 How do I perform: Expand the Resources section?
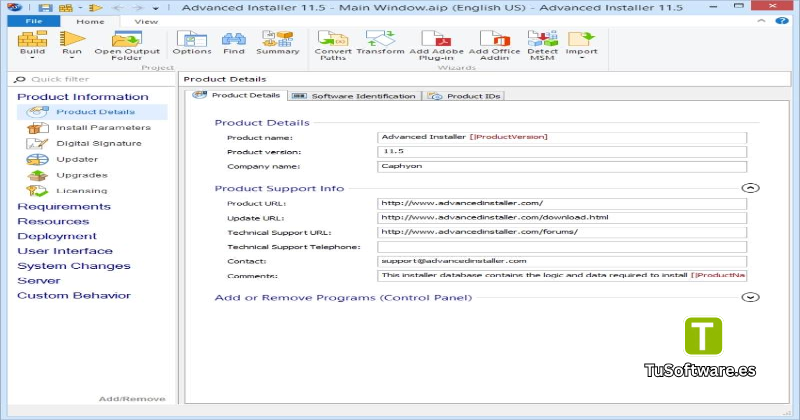click(53, 221)
